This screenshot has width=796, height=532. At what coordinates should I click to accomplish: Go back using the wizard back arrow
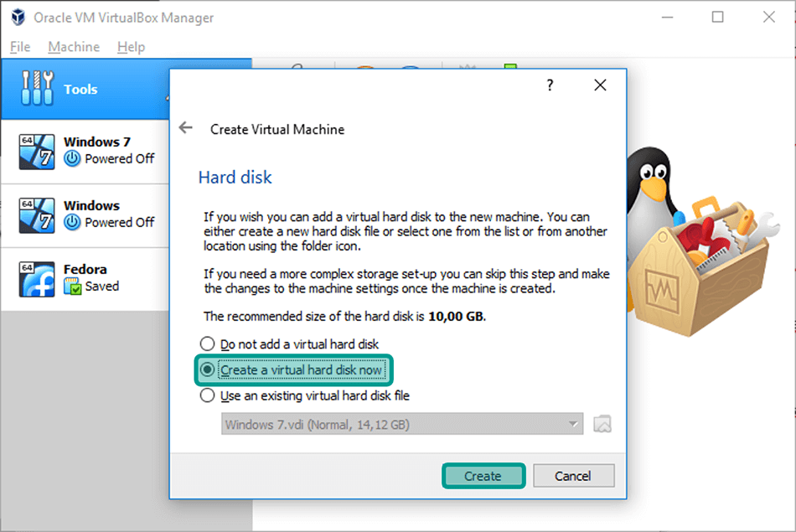pos(186,128)
